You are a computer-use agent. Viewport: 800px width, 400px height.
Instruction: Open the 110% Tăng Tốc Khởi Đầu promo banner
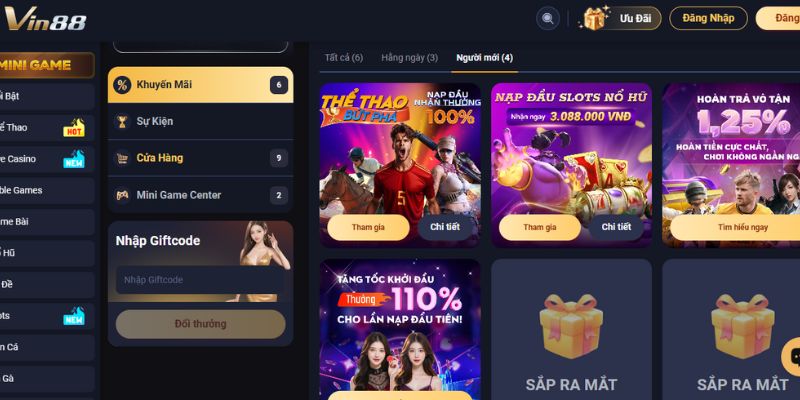399,329
